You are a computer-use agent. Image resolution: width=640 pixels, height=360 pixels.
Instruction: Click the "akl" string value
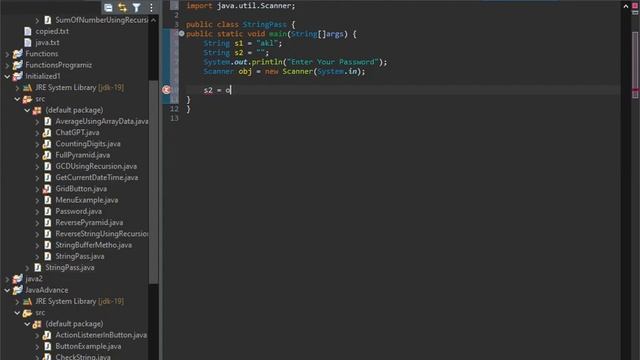pos(267,43)
